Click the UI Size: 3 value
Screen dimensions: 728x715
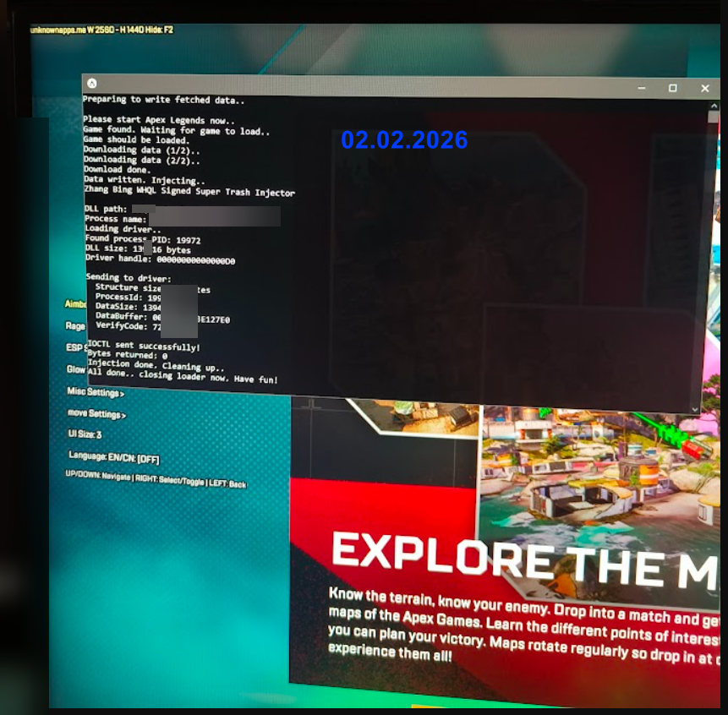coord(85,434)
